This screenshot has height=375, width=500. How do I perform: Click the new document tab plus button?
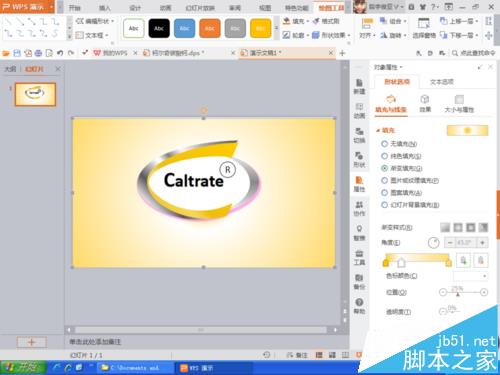(x=342, y=53)
